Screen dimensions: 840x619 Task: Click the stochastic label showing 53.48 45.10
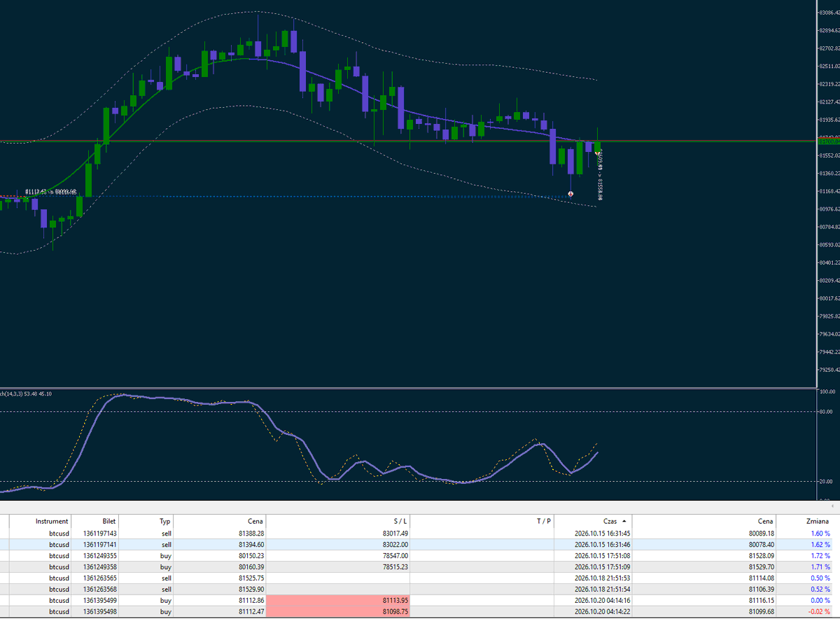click(x=25, y=394)
